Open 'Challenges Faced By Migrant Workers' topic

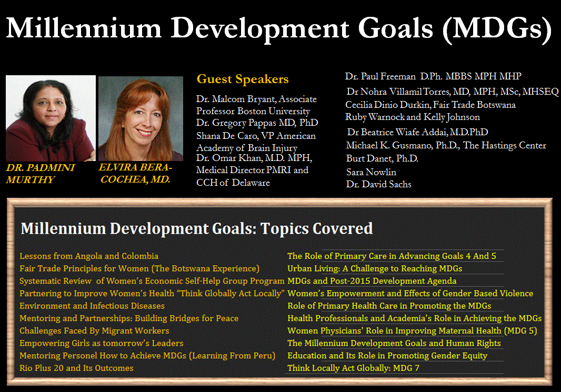pos(94,331)
